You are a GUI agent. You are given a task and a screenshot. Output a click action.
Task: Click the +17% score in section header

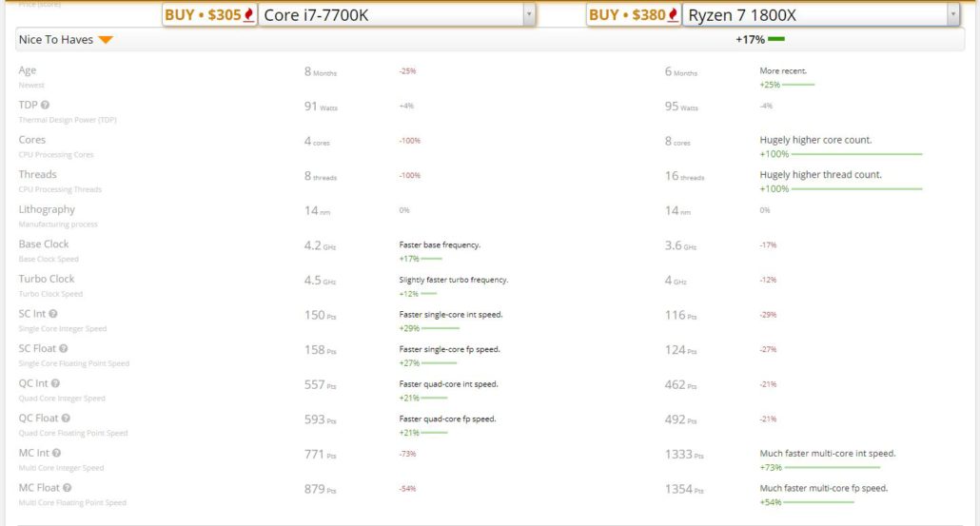(750, 39)
